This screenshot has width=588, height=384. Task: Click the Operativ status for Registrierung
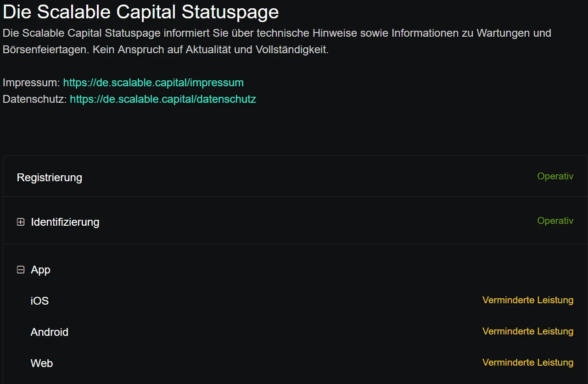tap(555, 176)
